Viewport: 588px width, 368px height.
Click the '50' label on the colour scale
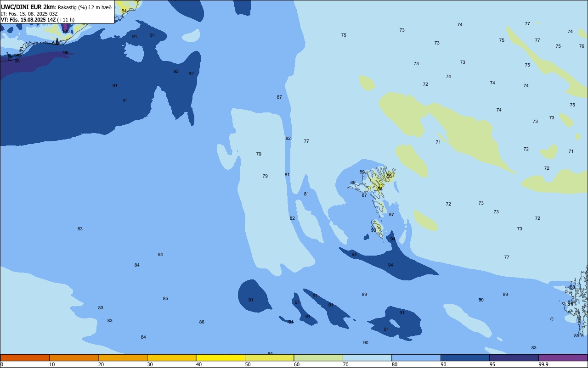(248, 364)
